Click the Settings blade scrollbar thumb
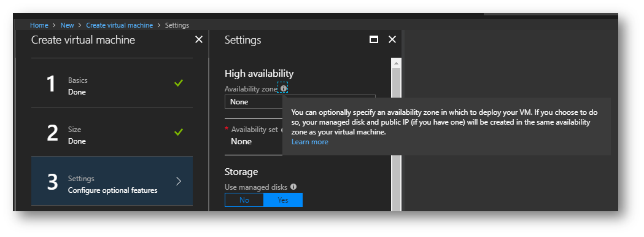 tap(396, 139)
